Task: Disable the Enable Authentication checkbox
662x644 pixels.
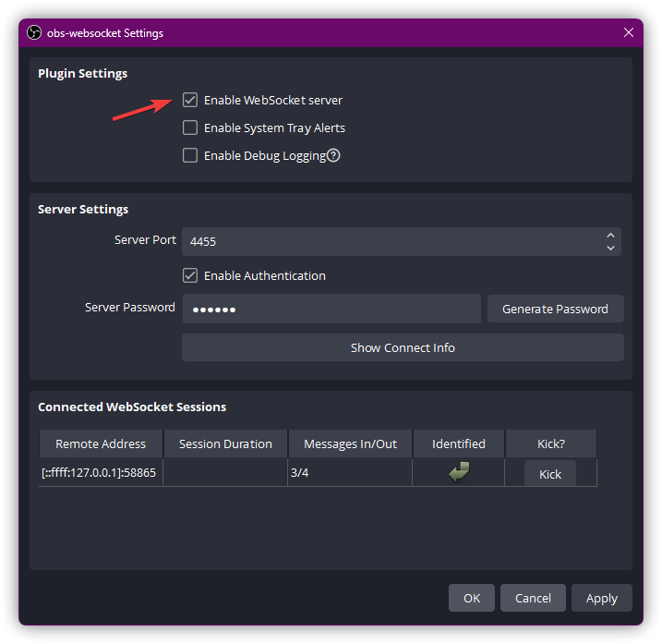Action: point(190,275)
